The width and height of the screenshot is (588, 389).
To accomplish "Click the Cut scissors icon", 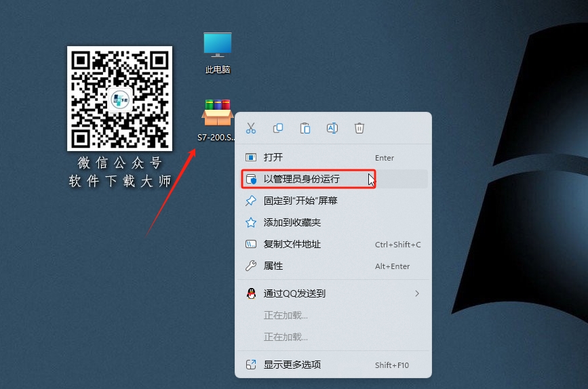I will (x=251, y=128).
